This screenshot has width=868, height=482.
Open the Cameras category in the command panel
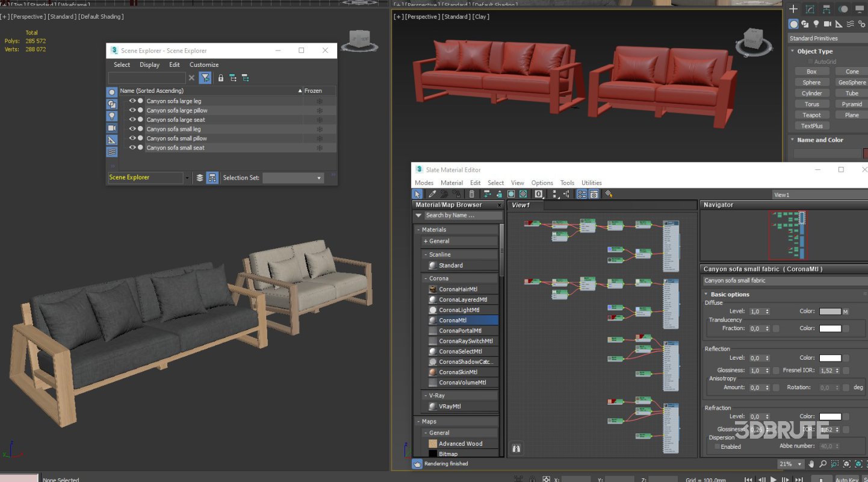(x=828, y=23)
